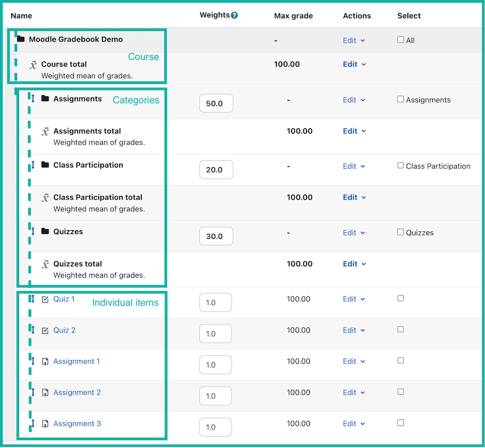
Task: Click the Quiz 2 weight input field
Action: coord(216,334)
